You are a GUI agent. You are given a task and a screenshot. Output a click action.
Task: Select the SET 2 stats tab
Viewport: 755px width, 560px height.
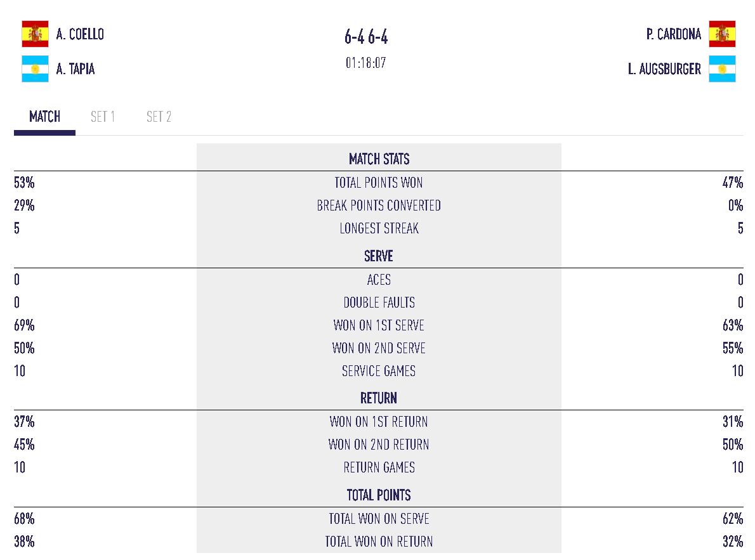point(159,117)
